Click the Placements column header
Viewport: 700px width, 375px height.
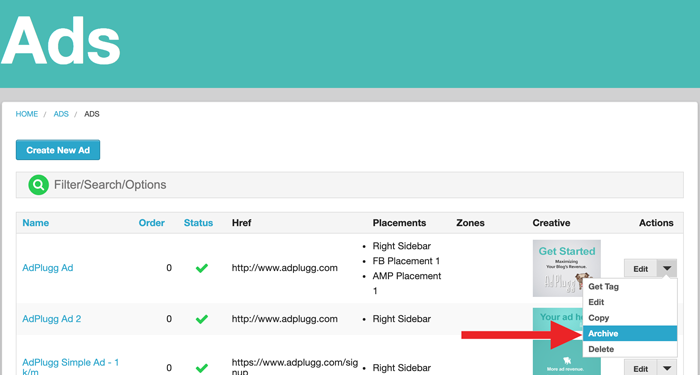(400, 223)
